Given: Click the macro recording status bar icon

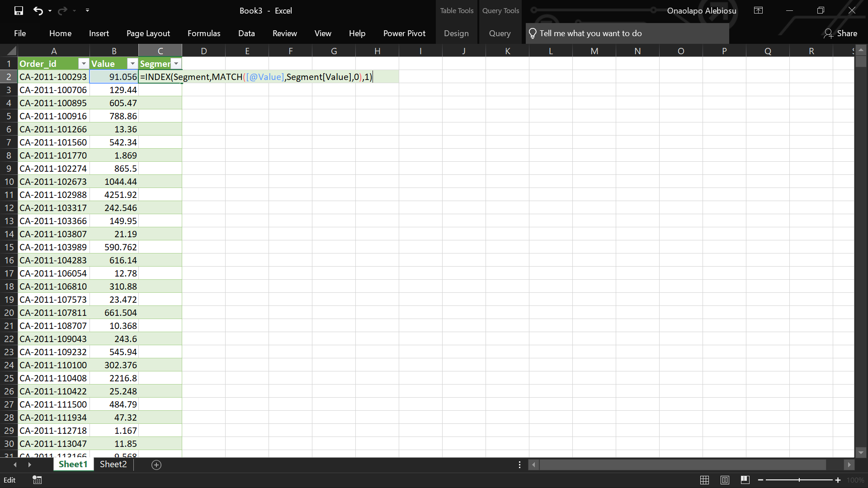Looking at the screenshot, I should [37, 480].
